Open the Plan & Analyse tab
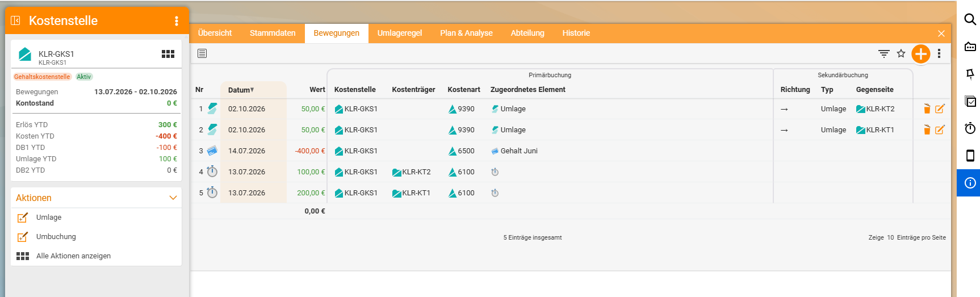Screen dimensions: 980x297 (x=466, y=33)
